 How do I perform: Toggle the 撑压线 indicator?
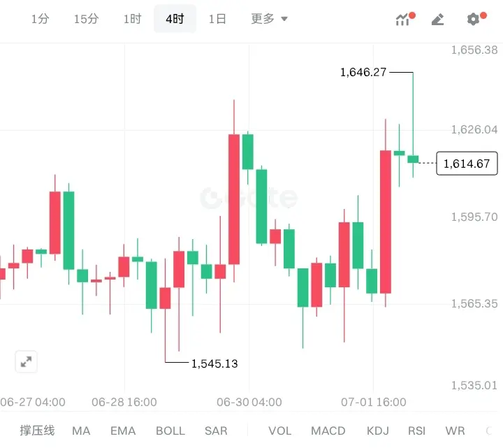(x=37, y=431)
